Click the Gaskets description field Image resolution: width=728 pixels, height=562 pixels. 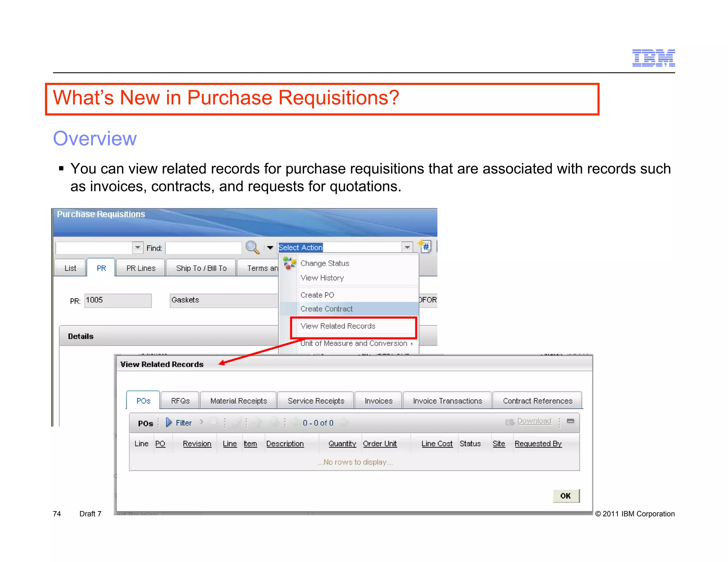coord(224,301)
